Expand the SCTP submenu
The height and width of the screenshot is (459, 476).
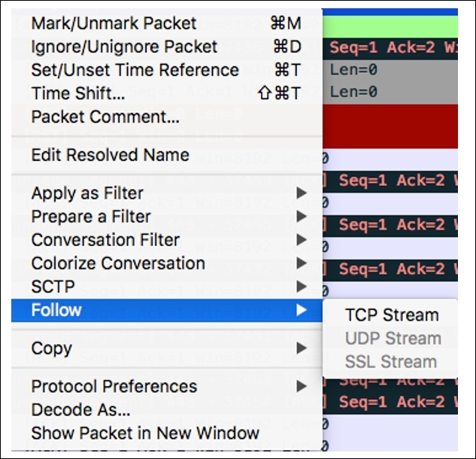click(x=53, y=287)
